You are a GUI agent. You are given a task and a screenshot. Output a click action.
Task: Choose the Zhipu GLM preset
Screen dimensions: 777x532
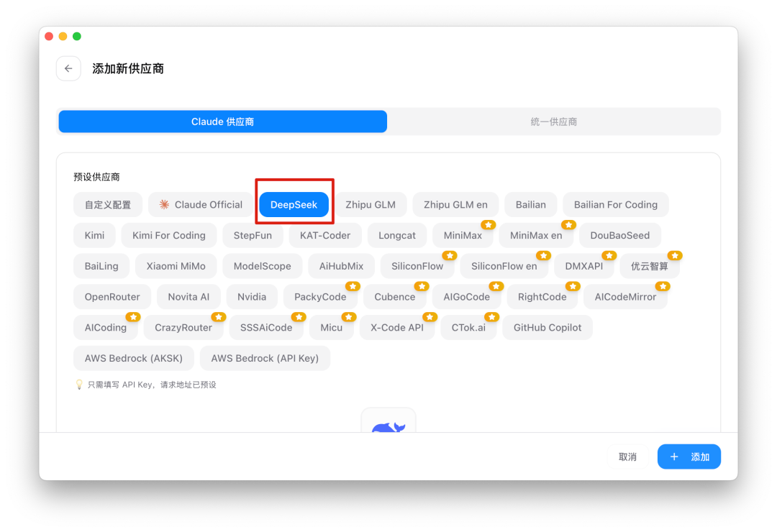tap(371, 205)
